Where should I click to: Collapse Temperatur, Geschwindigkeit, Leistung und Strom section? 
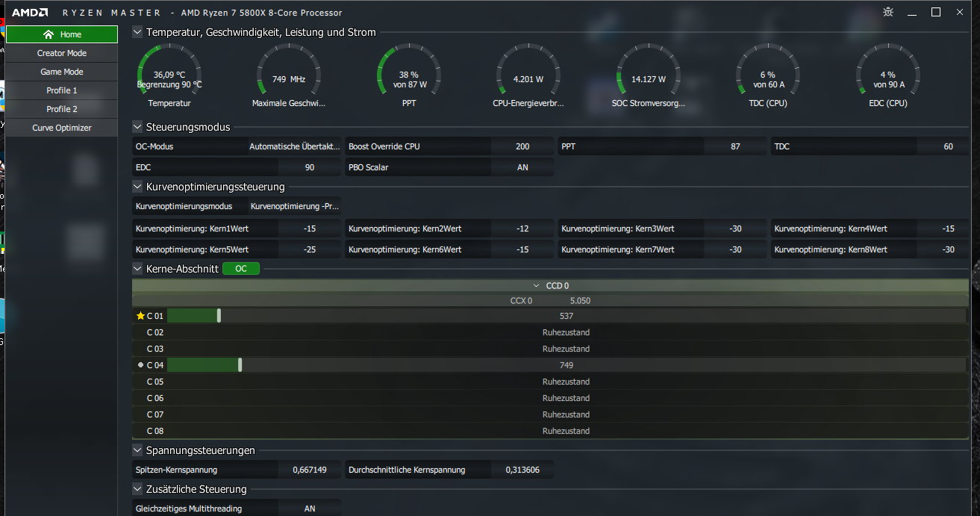point(137,32)
